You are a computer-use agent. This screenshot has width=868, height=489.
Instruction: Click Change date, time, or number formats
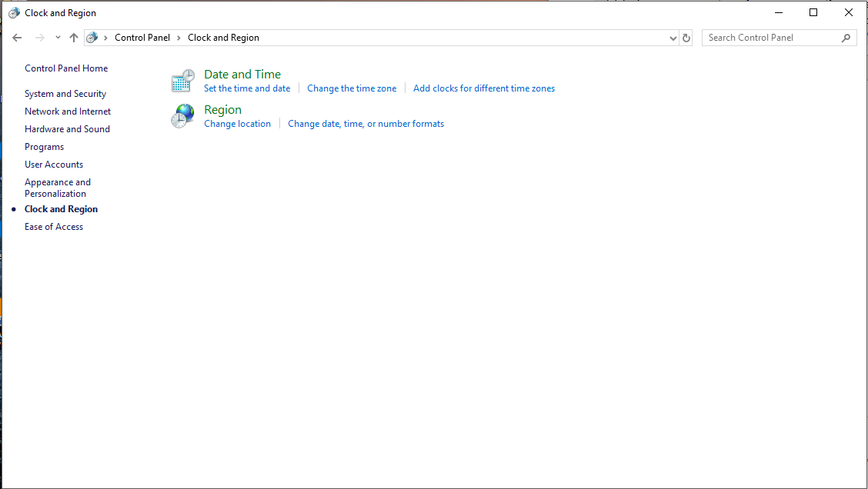coord(366,123)
